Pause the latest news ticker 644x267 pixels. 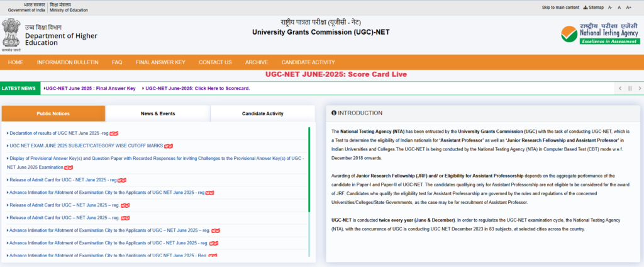pyautogui.click(x=630, y=88)
